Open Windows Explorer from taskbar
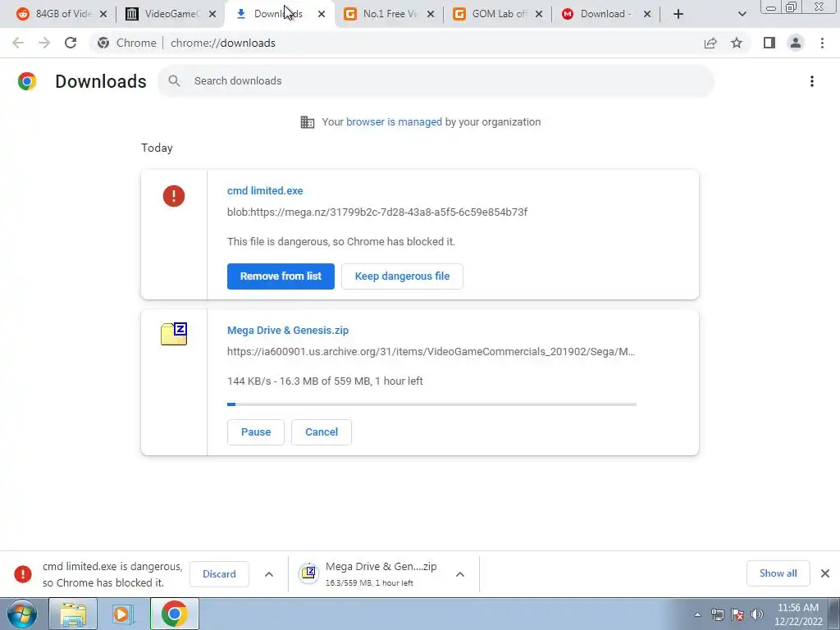 [x=73, y=614]
